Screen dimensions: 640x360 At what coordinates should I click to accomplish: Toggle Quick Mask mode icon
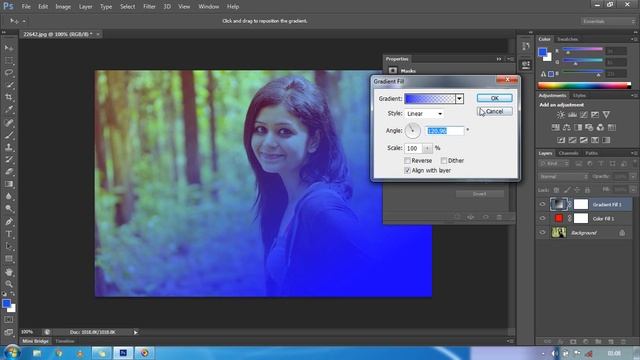tap(9, 320)
